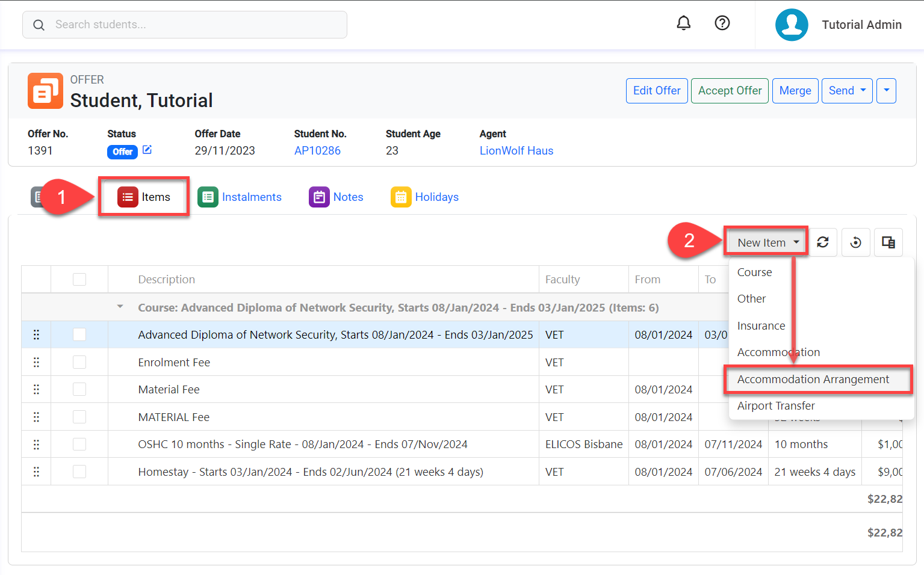Click the search magnifier icon

39,25
